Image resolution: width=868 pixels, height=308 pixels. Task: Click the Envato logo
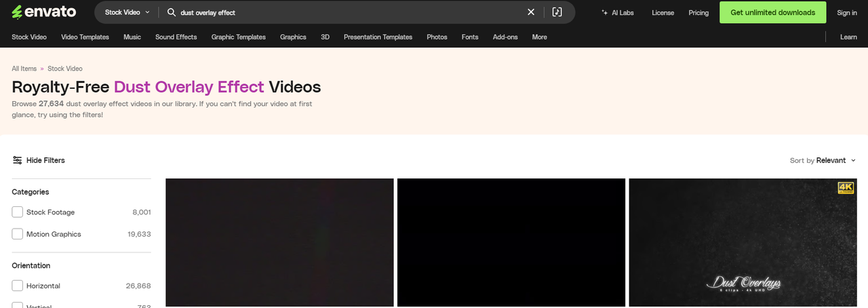pyautogui.click(x=43, y=12)
